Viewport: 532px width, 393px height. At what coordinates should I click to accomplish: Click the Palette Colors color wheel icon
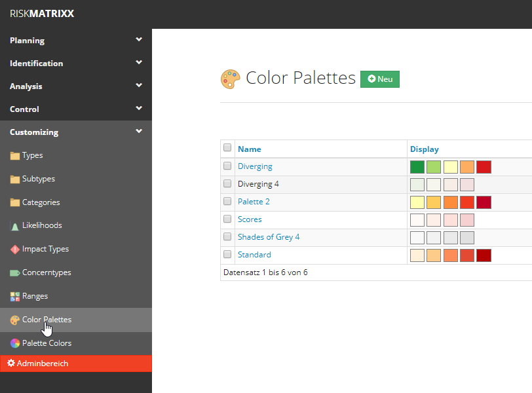[x=14, y=343]
